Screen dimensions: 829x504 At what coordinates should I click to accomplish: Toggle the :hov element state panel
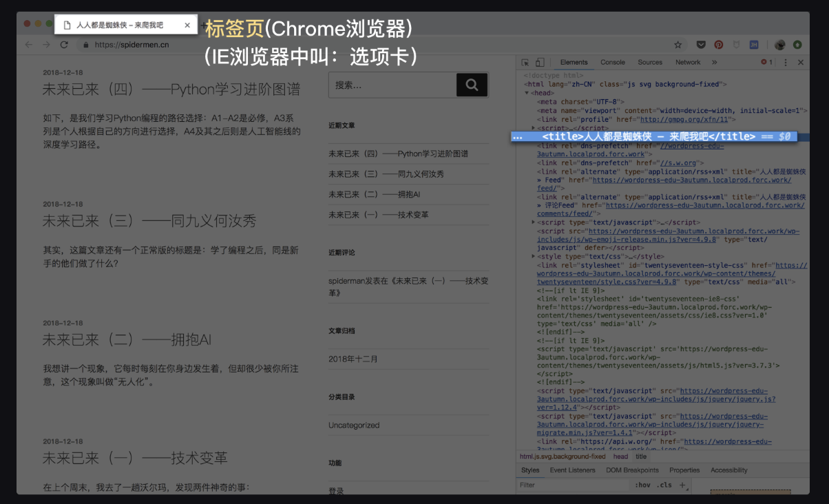click(x=643, y=485)
